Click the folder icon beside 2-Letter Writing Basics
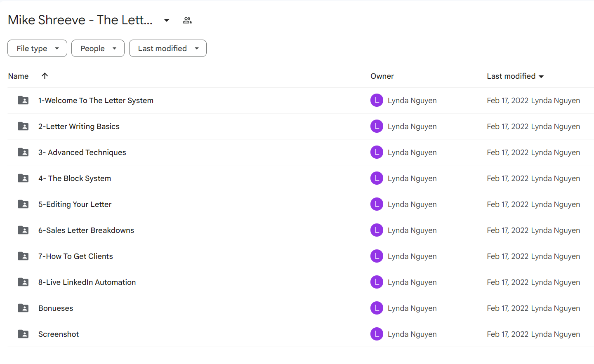The height and width of the screenshot is (364, 594). (x=23, y=126)
